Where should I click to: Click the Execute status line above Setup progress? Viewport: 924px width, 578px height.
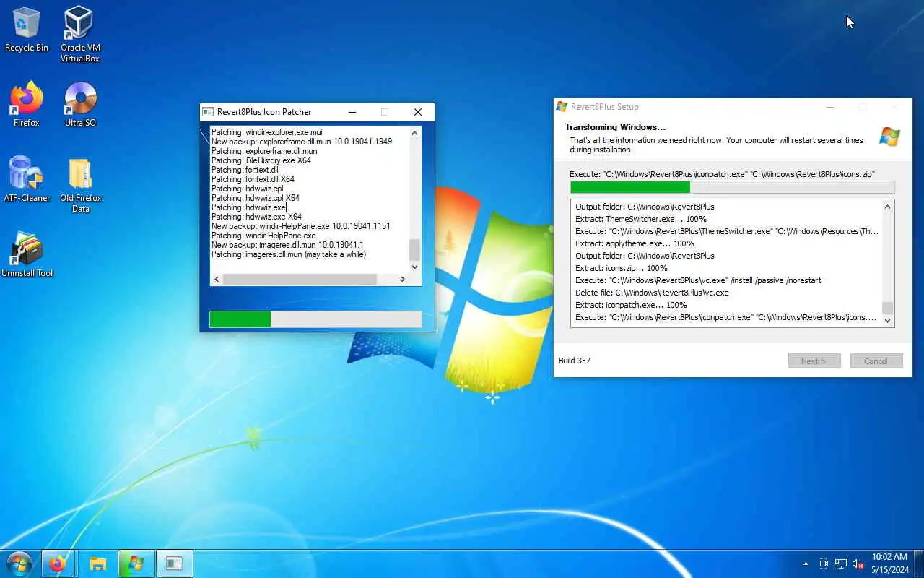[722, 174]
